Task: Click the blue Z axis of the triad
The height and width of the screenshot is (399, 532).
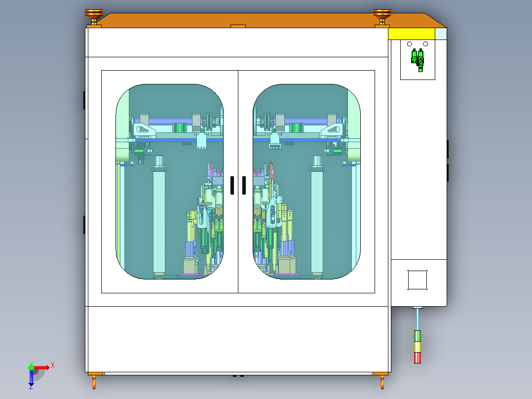Action: (x=31, y=378)
